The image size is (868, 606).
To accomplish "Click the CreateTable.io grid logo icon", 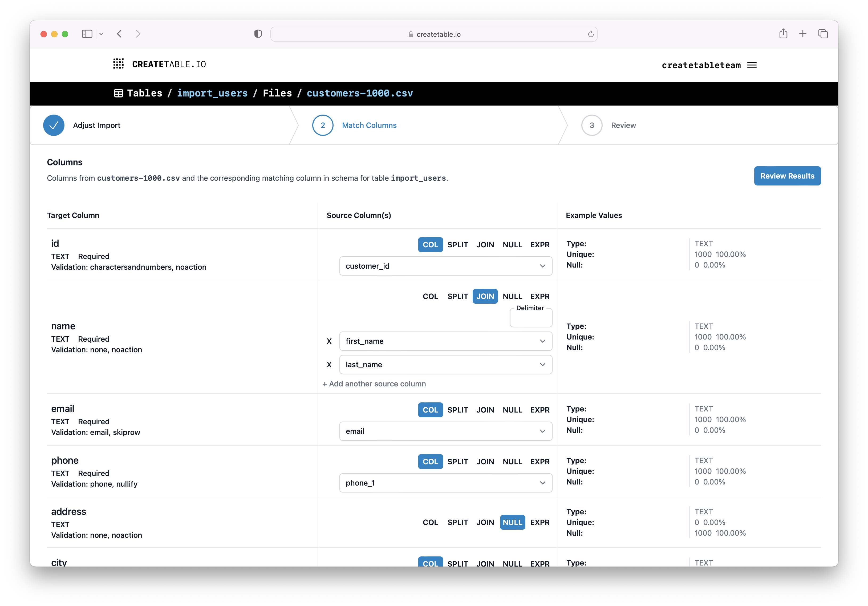I will click(118, 64).
